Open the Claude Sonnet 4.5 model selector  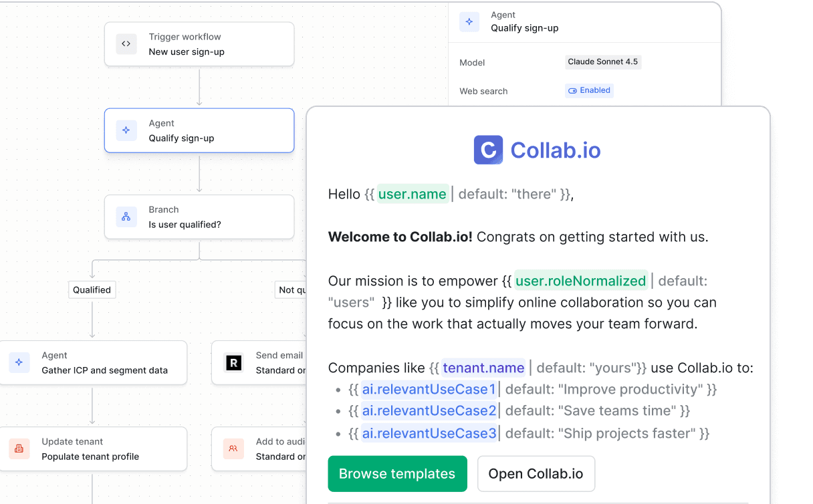tap(602, 62)
